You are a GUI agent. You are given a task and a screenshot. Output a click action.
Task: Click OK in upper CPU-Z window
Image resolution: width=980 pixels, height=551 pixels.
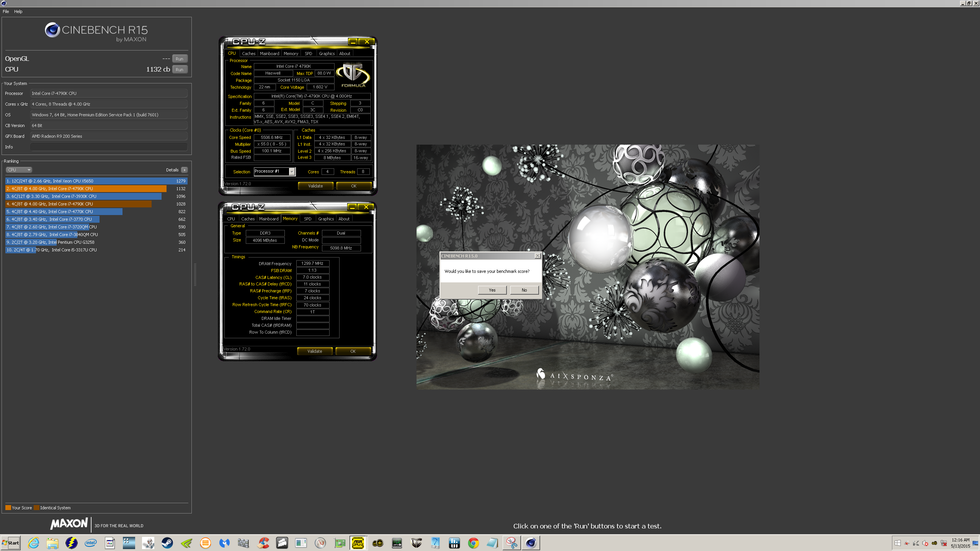coord(354,186)
